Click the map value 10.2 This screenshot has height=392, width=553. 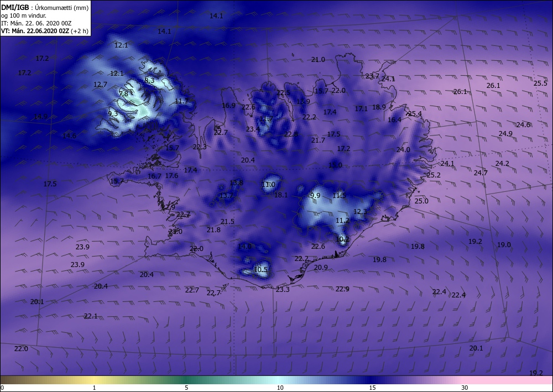point(342,239)
